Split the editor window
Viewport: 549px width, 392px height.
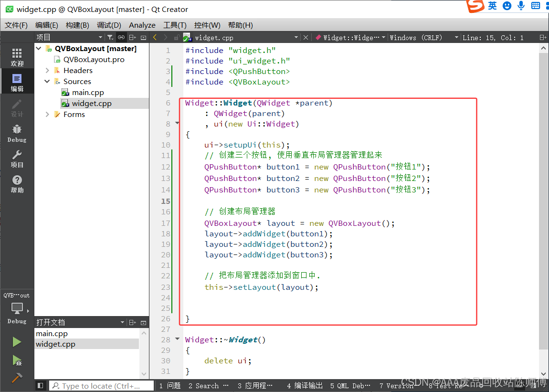(x=543, y=37)
